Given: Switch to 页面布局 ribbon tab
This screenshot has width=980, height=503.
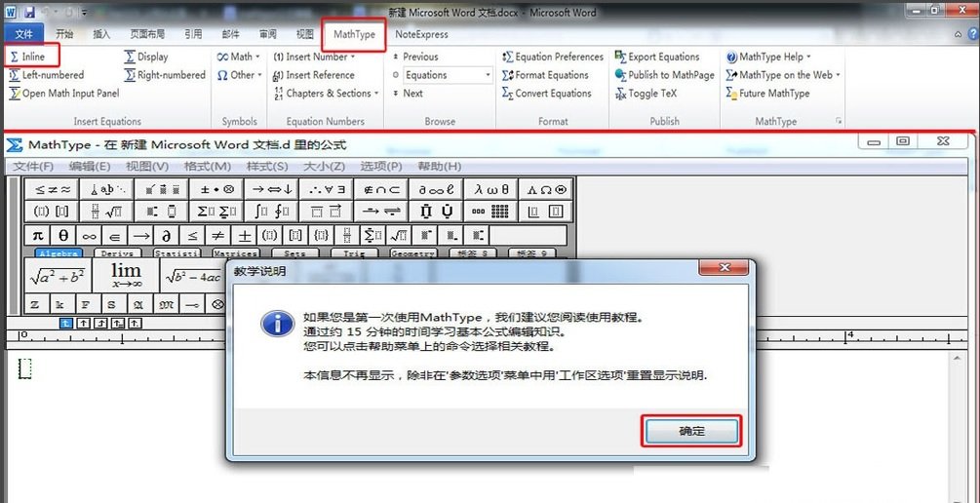Looking at the screenshot, I should click(x=147, y=34).
